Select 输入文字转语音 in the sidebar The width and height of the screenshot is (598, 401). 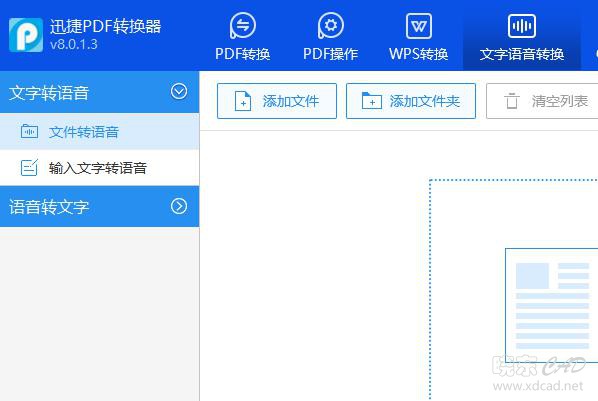[100, 168]
